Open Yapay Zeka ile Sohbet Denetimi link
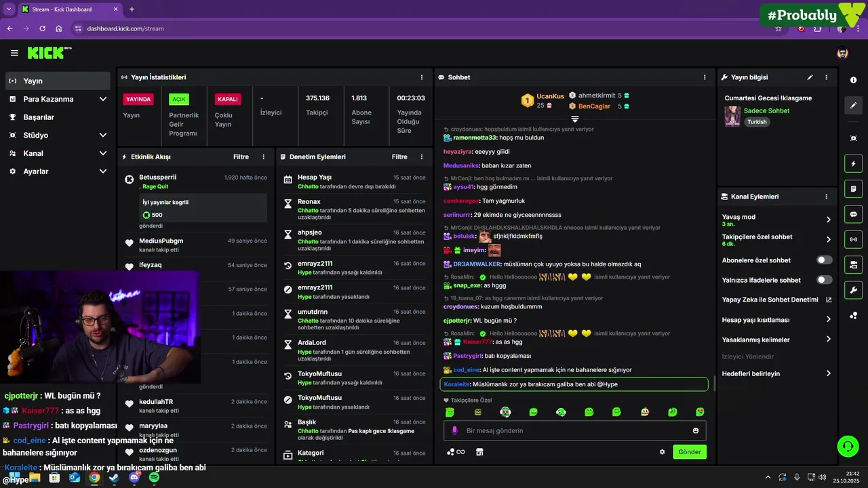The image size is (868, 488). coord(777,300)
